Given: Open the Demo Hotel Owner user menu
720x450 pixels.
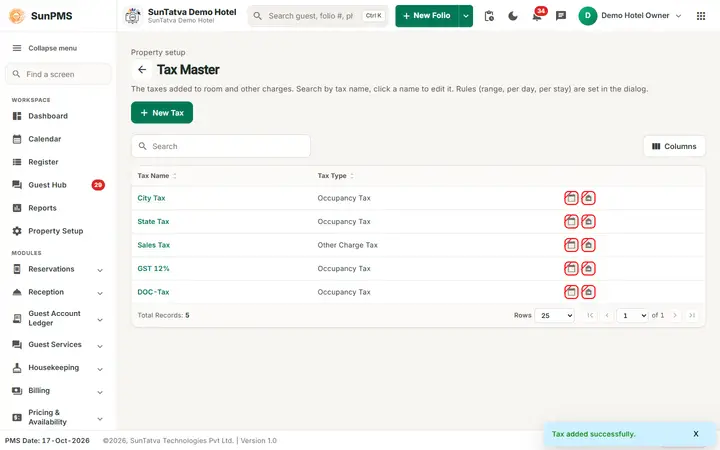Looking at the screenshot, I should pos(630,16).
